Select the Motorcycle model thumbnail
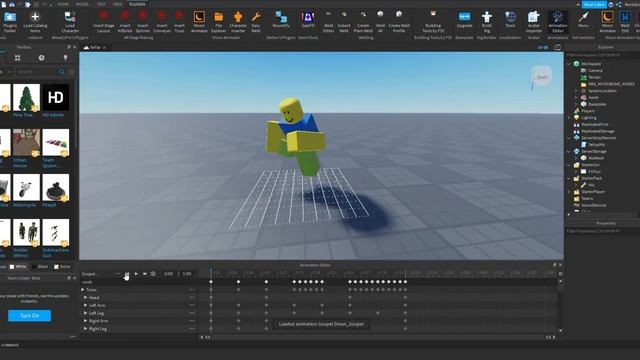 pos(27,187)
